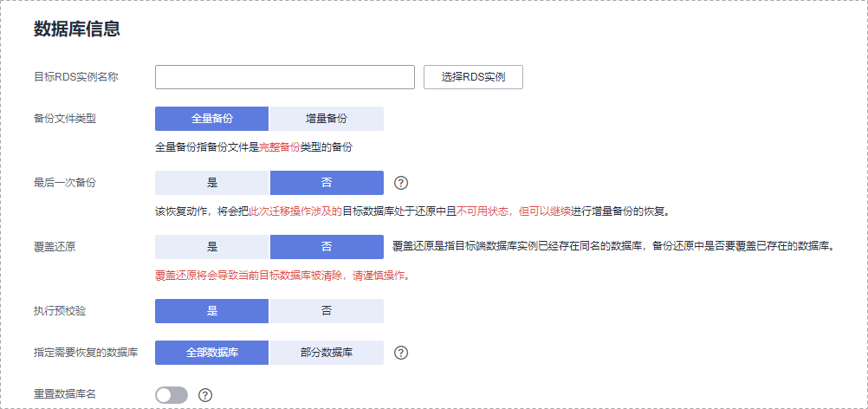The image size is (868, 409).
Task: Choose 增量备份 backup file type
Action: click(x=327, y=119)
